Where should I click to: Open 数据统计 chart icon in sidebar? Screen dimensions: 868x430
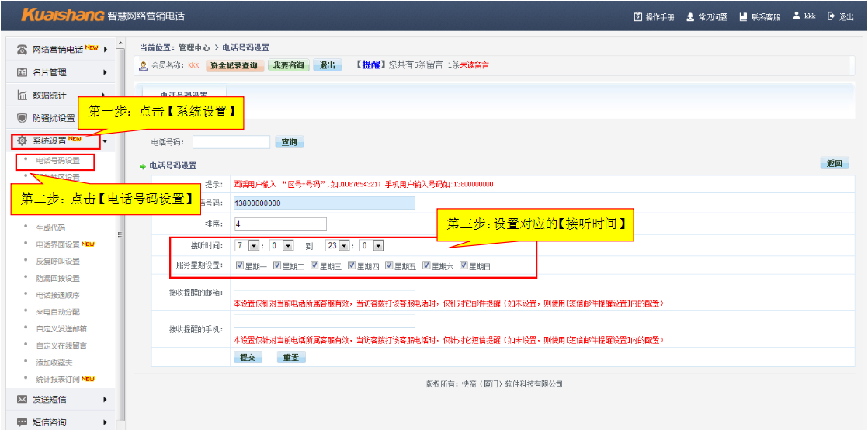(23, 95)
